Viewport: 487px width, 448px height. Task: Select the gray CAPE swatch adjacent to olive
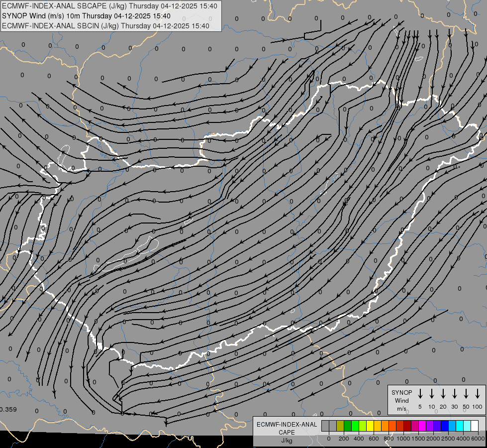[333, 426]
